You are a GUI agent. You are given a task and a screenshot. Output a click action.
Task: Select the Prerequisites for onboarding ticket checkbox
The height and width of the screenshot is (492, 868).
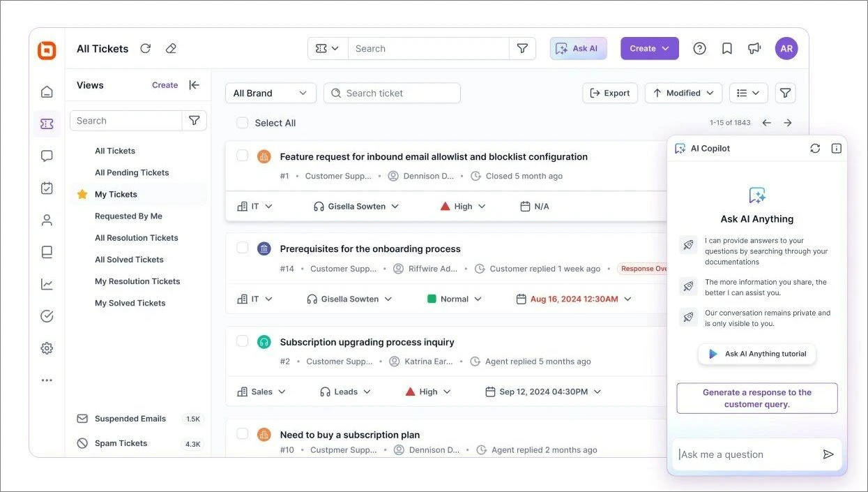point(243,248)
